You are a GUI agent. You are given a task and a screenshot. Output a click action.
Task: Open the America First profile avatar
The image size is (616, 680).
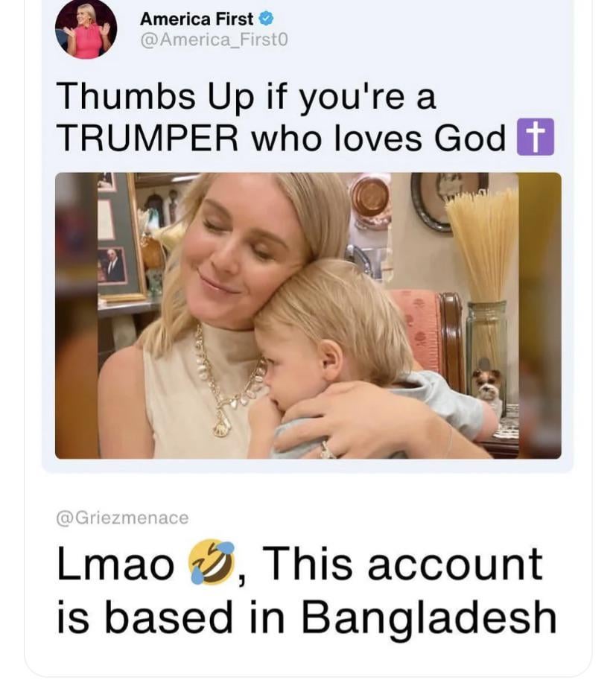pos(86,31)
